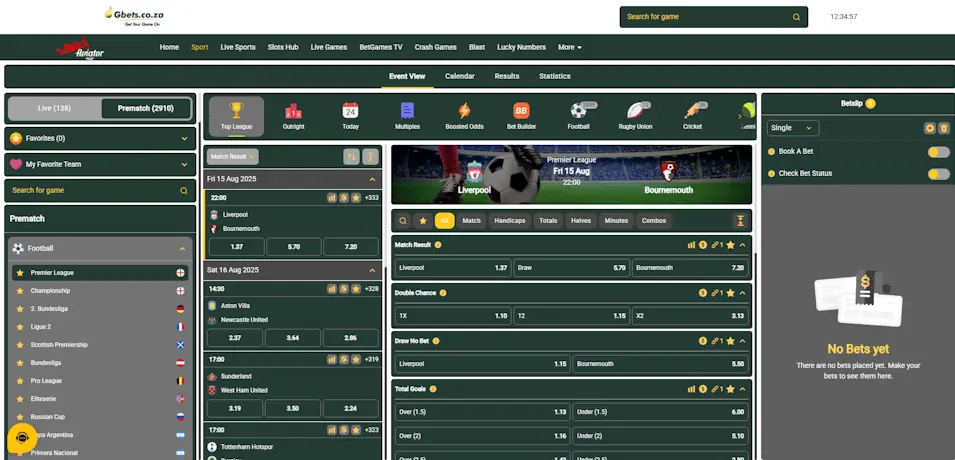Image resolution: width=955 pixels, height=460 pixels.
Task: Collapse the Football leagues list
Action: coord(182,249)
